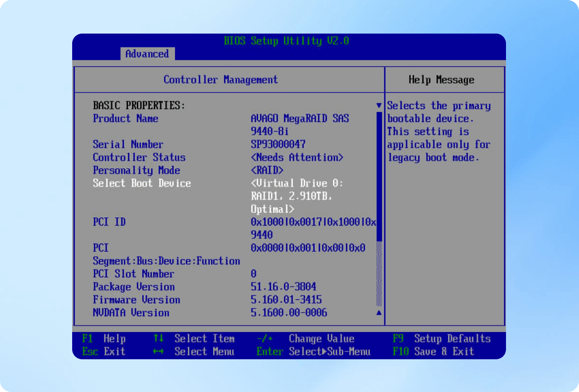Click the F9 Setup Defaults shortcut
Image resolution: width=579 pixels, height=392 pixels.
pos(441,339)
